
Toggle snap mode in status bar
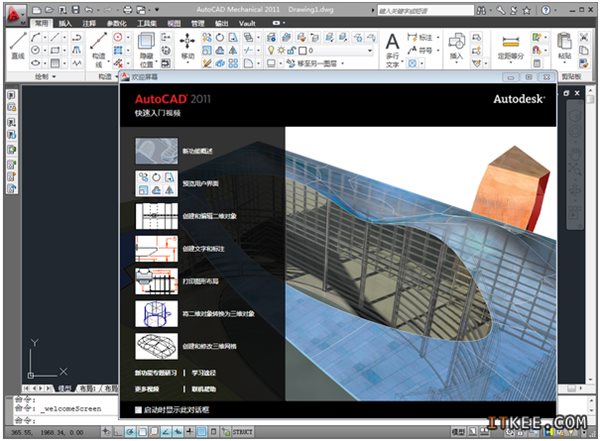[x=106, y=432]
